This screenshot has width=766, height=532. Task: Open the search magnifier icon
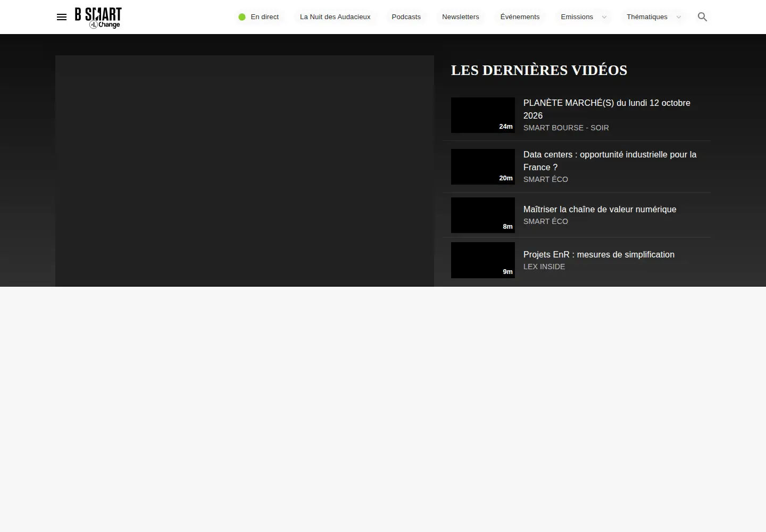pyautogui.click(x=702, y=17)
